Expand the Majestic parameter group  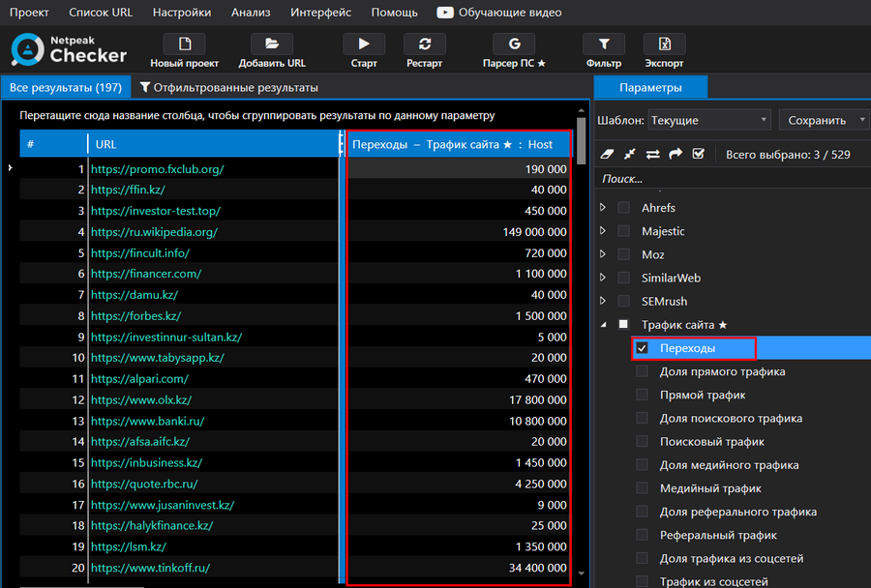tap(603, 230)
